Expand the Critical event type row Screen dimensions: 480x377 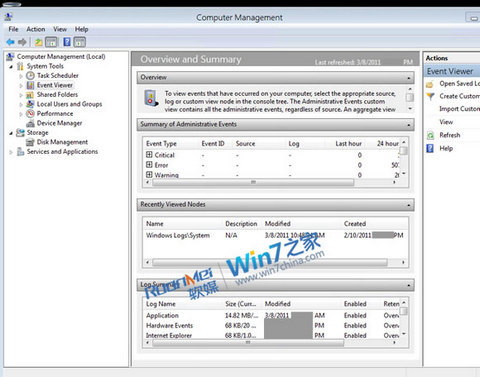[x=149, y=155]
